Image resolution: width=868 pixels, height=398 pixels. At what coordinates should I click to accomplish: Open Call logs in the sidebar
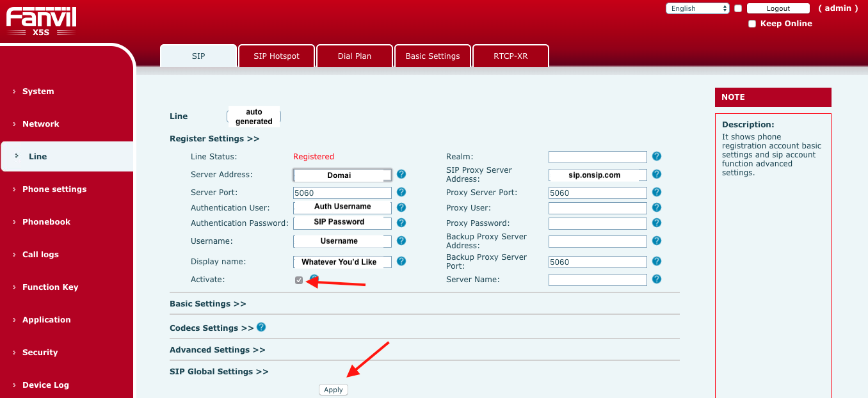coord(41,255)
